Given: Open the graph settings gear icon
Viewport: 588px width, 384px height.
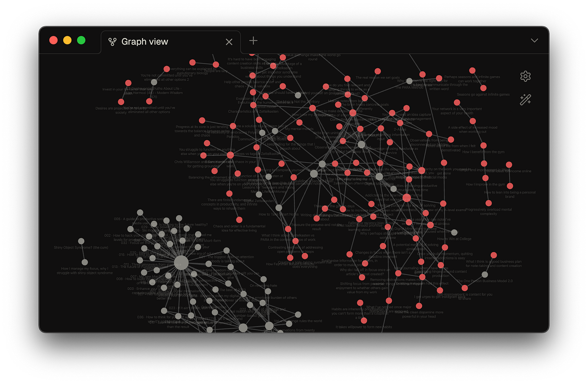Looking at the screenshot, I should [525, 76].
